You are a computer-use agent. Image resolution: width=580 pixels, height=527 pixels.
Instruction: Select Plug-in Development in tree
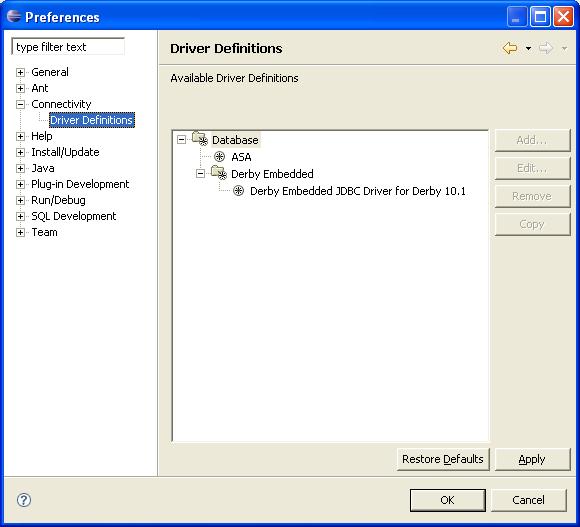pyautogui.click(x=80, y=184)
